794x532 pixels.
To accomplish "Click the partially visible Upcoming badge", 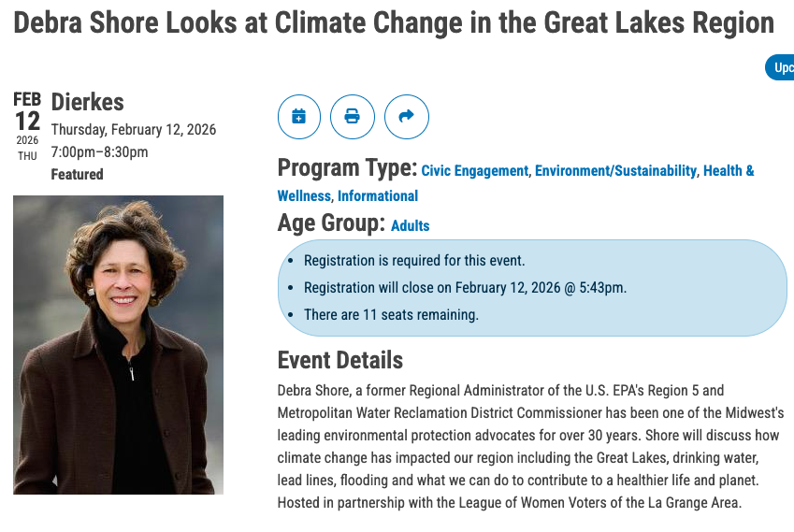I will pos(781,68).
